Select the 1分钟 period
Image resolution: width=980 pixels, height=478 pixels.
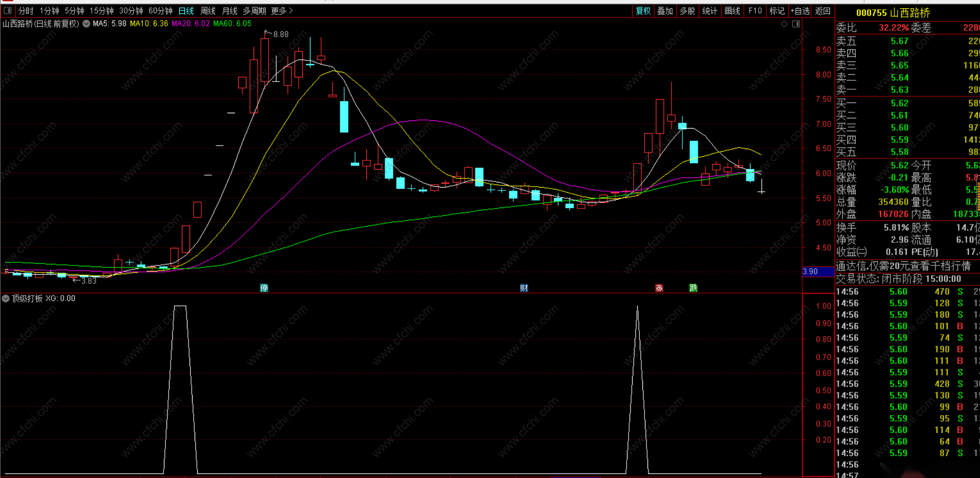point(49,11)
